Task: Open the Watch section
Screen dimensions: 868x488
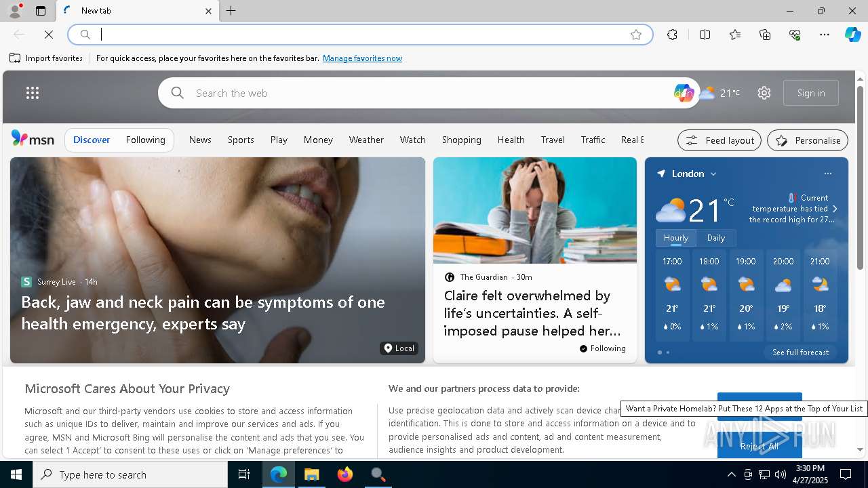Action: tap(412, 140)
